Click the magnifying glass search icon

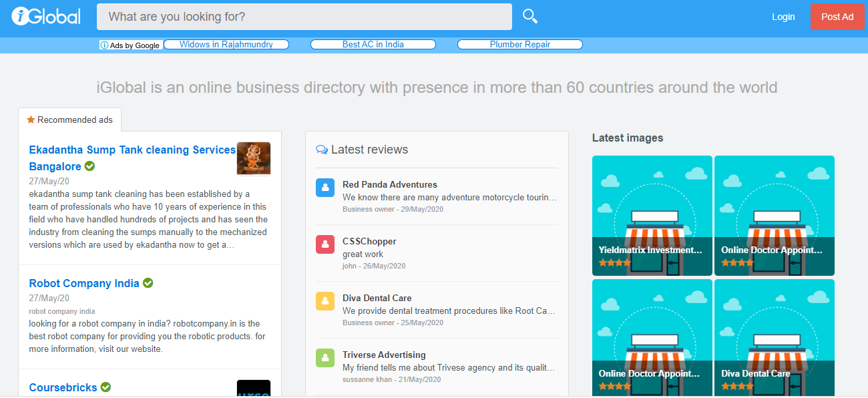pos(530,16)
